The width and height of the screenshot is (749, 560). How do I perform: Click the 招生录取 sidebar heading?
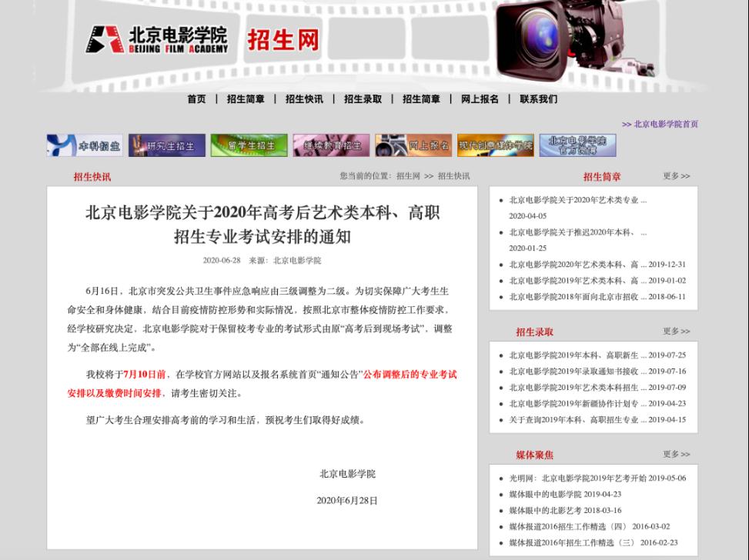[x=534, y=332]
